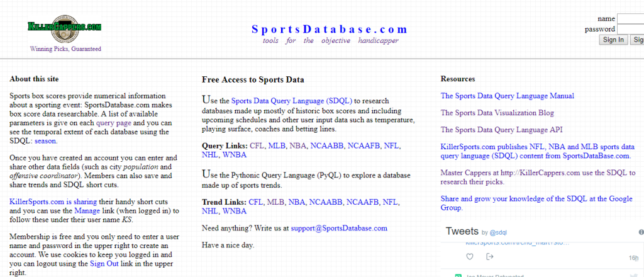The width and height of the screenshot is (644, 277).
Task: Click the Sign Out link in About text
Action: pos(104,263)
